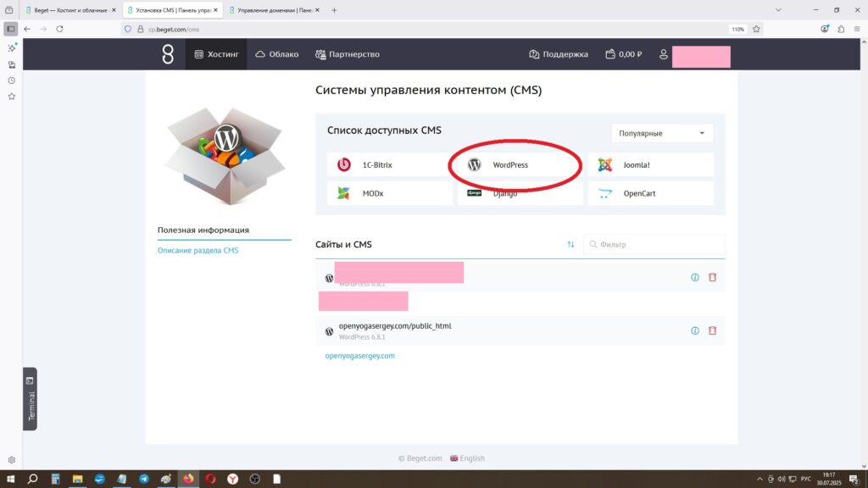Open sidebar customize settings gear

click(12, 460)
